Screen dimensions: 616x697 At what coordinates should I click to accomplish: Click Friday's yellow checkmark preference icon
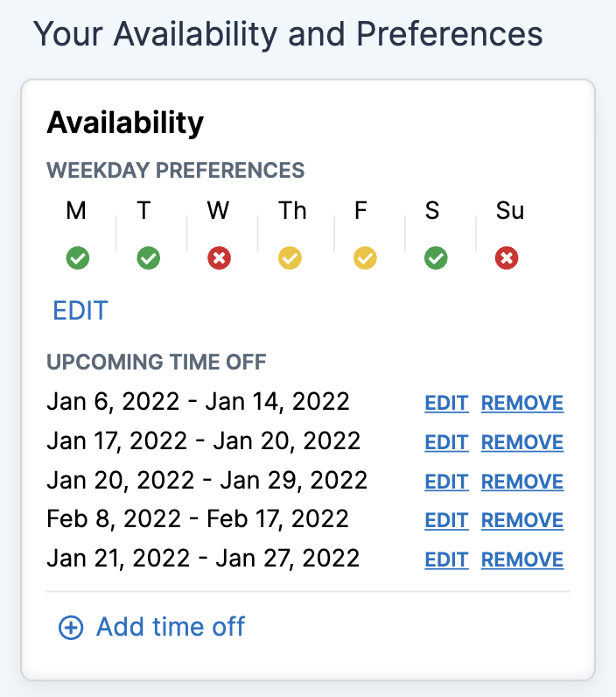click(365, 257)
